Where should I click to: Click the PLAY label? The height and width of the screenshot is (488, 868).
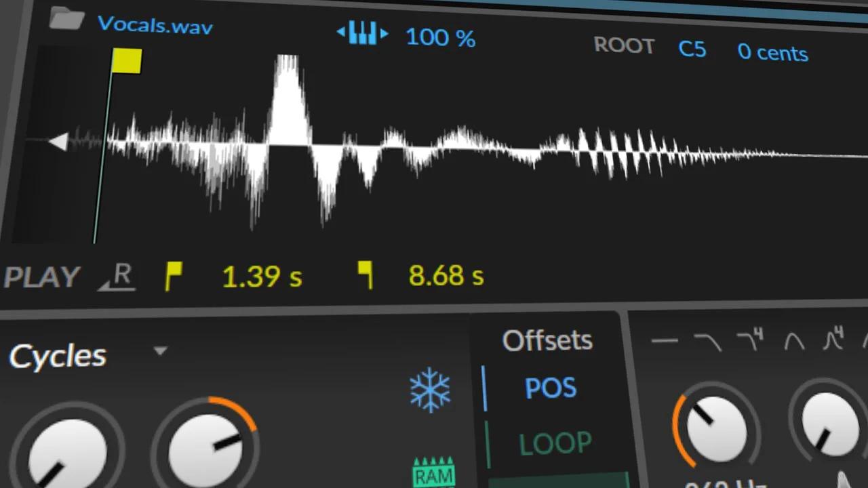(42, 277)
